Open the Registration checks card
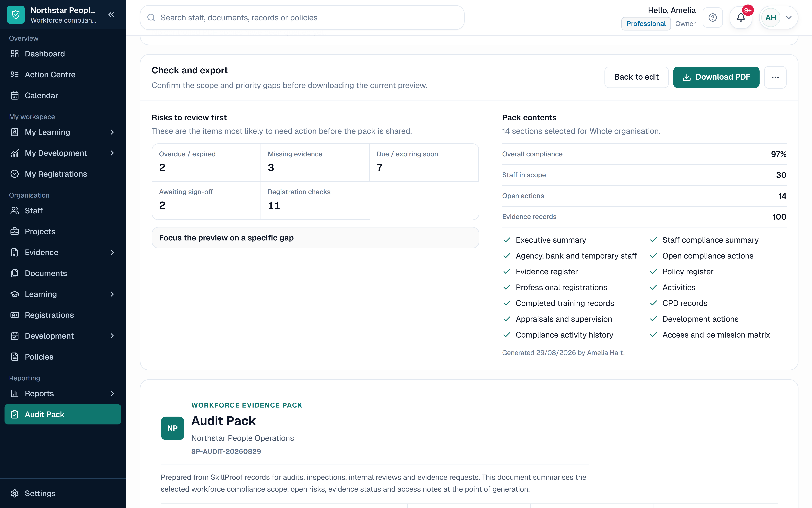 (x=315, y=201)
